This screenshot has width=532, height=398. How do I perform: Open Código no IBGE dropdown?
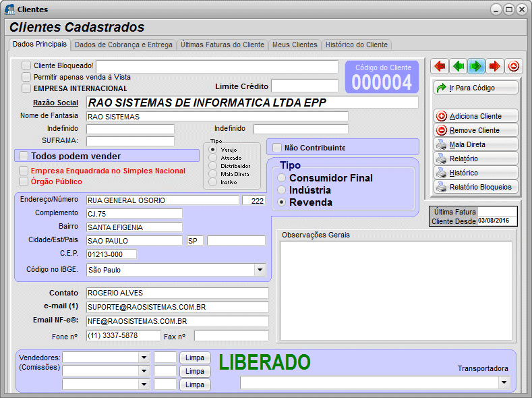260,270
